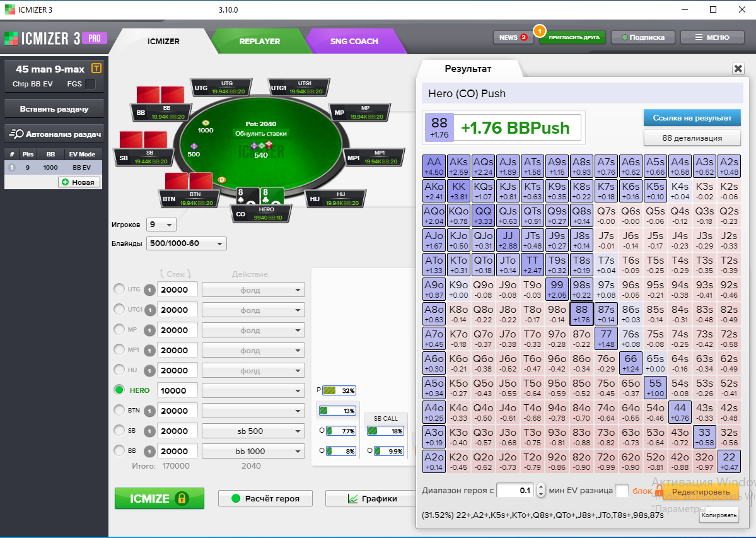Click the 1000 big blind chip

click(x=206, y=123)
